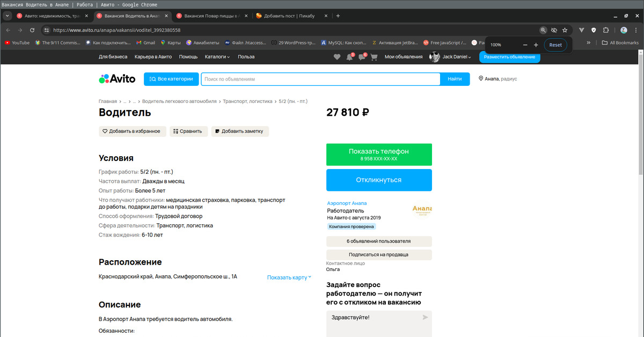Open the tab search dropdown arrow
Screen dimensions: 644x337
[x=8, y=16]
